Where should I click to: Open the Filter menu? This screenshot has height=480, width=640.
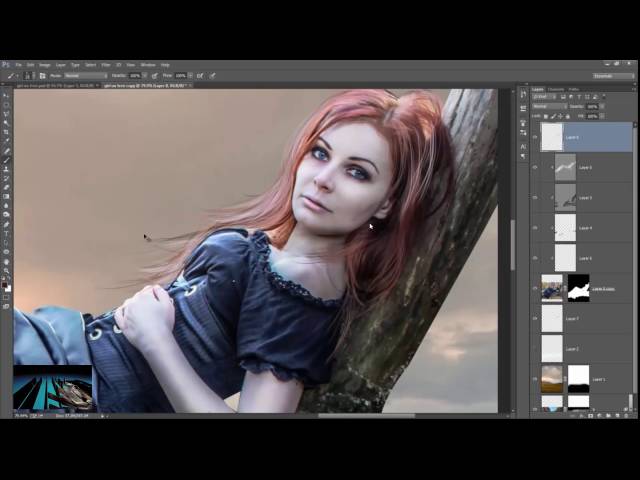pos(106,65)
